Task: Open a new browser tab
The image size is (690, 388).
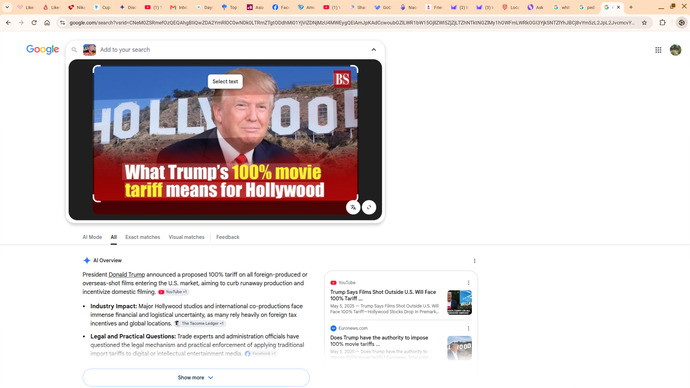Action: 631,7
